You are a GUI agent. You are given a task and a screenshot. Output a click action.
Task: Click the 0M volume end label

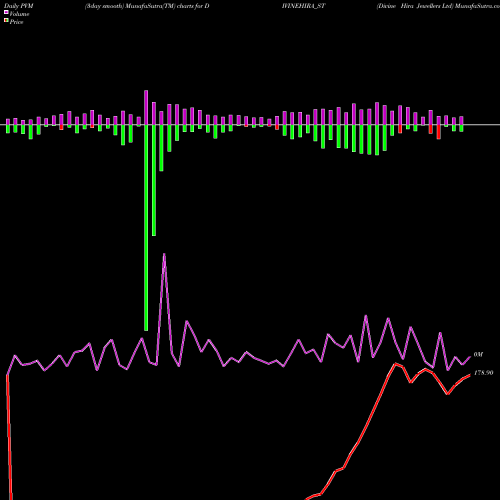click(478, 355)
